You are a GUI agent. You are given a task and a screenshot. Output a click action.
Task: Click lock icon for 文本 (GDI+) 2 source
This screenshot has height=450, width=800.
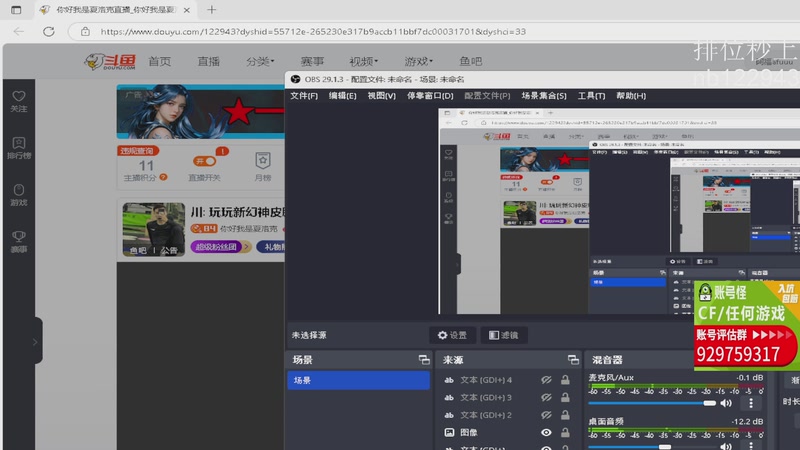coord(565,415)
